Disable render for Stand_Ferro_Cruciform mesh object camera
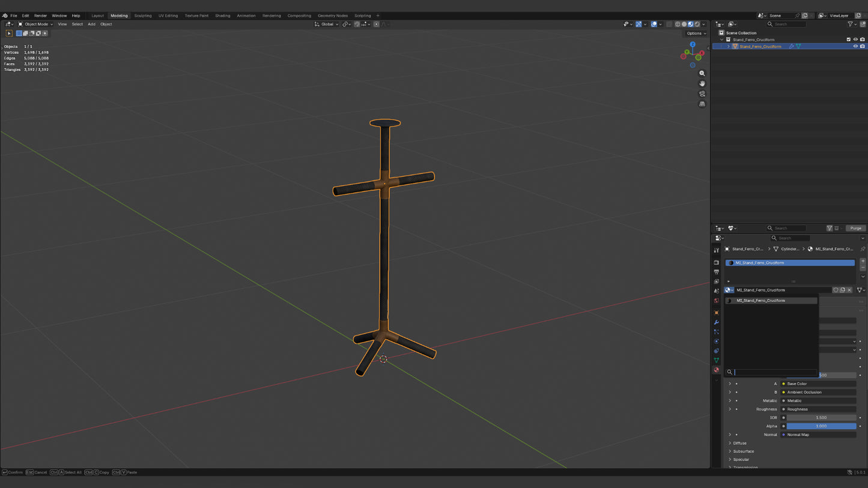This screenshot has width=868, height=488. click(x=863, y=46)
